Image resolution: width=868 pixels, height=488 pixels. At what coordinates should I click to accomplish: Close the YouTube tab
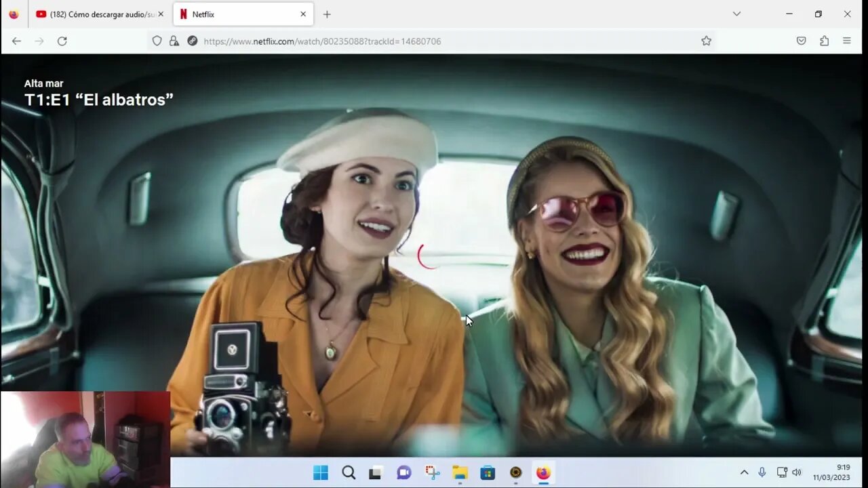161,14
